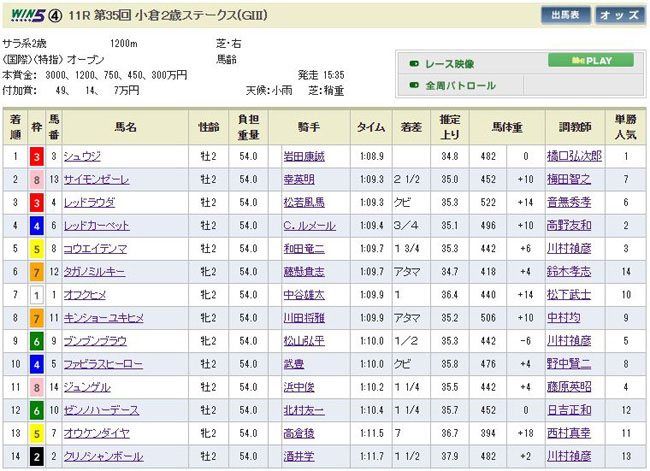Click the white frame 1 badge for オフクヒメ
Screen dimensions: 650x471
click(35, 296)
